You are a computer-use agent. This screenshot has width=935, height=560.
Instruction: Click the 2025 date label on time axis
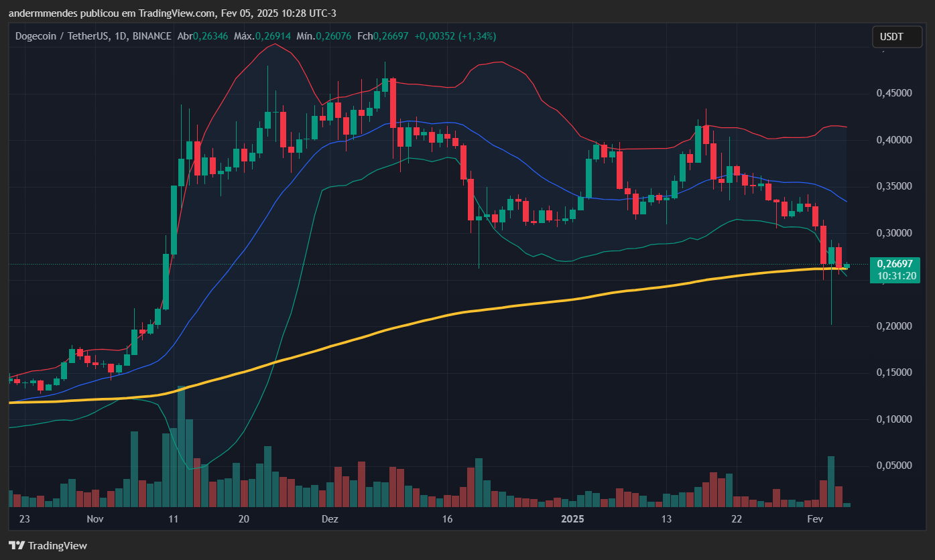point(573,519)
